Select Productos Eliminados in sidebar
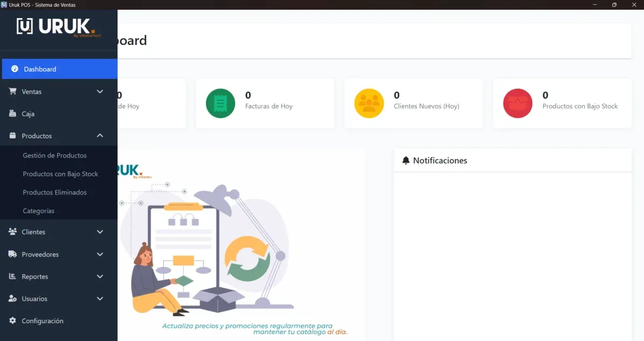The image size is (644, 341). pyautogui.click(x=55, y=192)
